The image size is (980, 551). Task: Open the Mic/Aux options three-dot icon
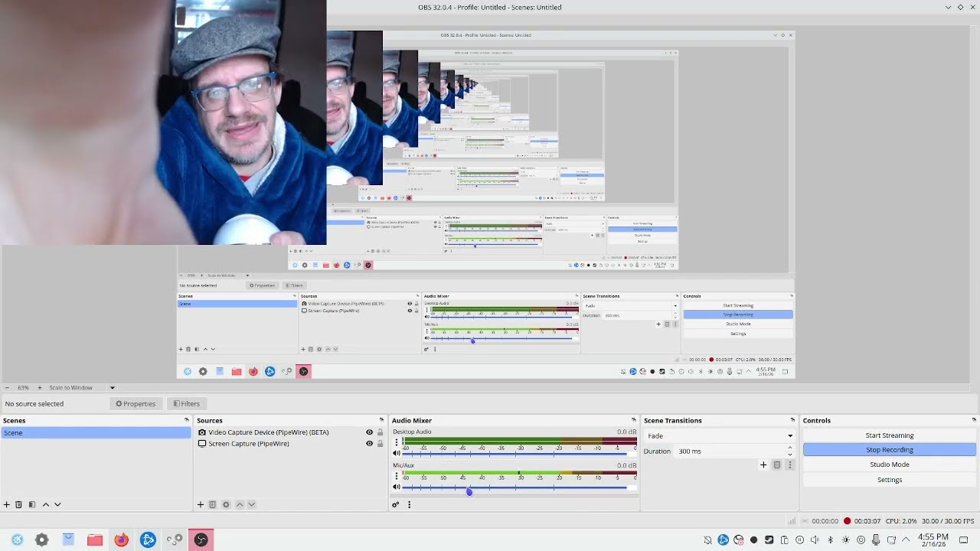click(396, 476)
